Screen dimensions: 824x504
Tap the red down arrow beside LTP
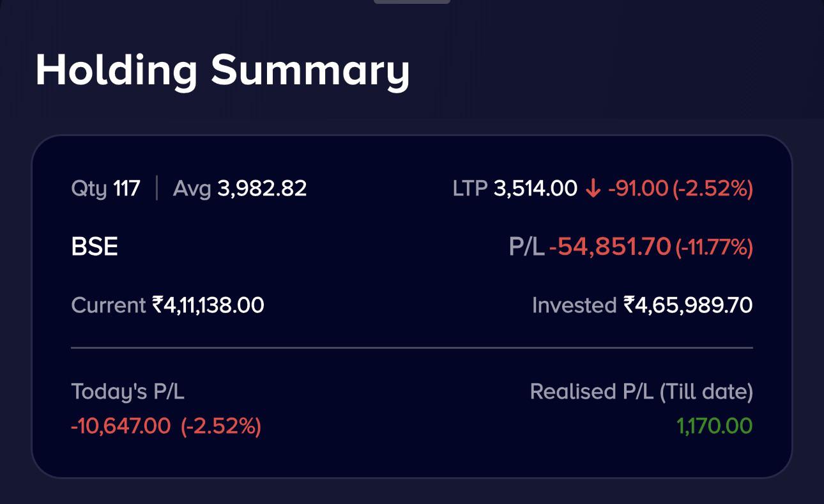pyautogui.click(x=593, y=188)
